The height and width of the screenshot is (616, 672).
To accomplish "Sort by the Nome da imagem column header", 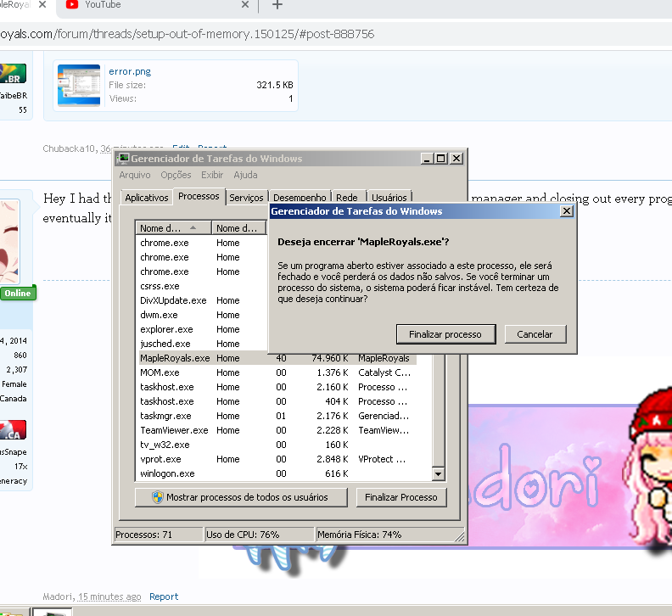I will tap(173, 228).
